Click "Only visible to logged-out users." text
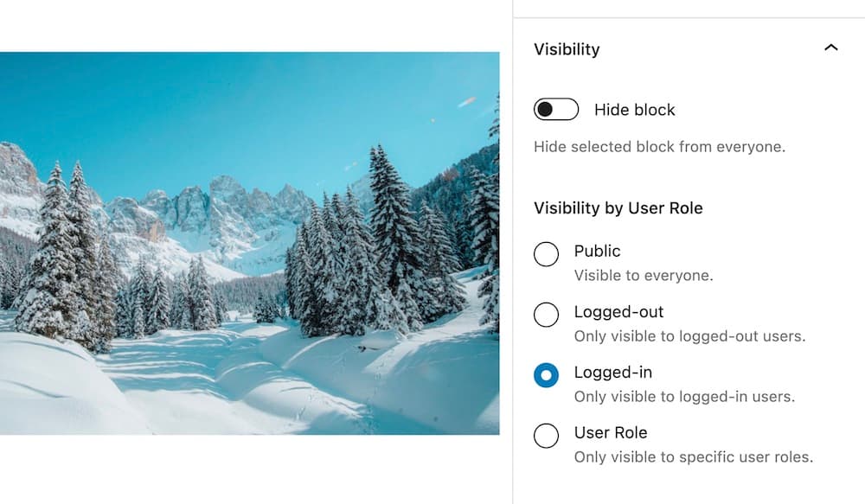Screen dimensions: 865x504 [689, 336]
